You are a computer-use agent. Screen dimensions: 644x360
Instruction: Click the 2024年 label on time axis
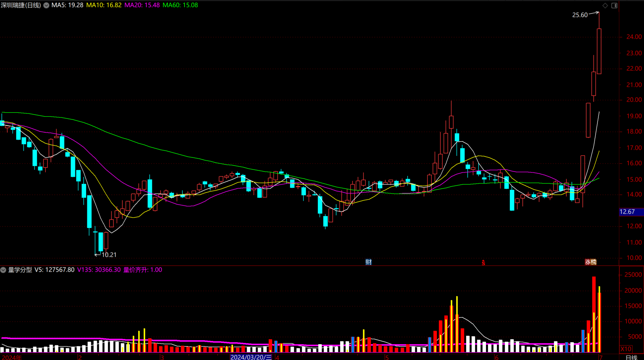point(12,357)
